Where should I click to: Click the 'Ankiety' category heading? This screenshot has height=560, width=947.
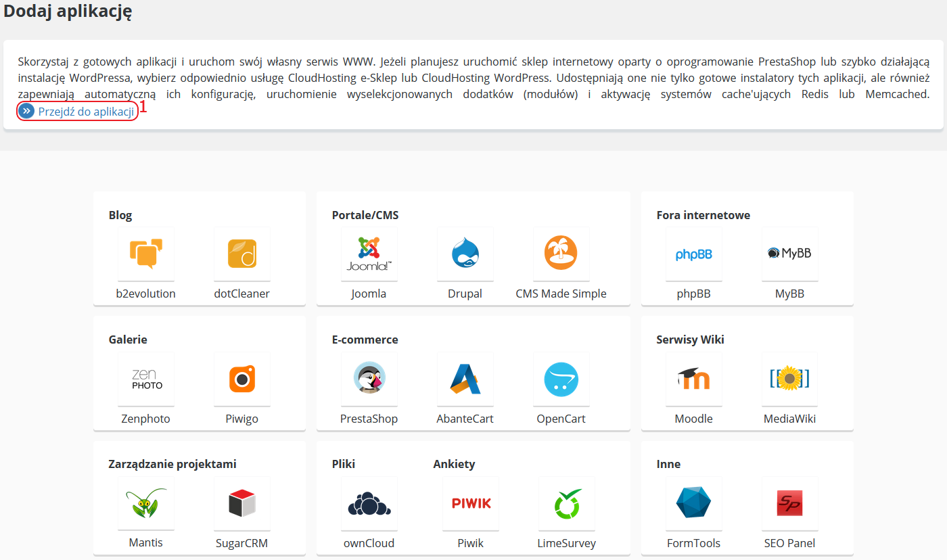455,464
